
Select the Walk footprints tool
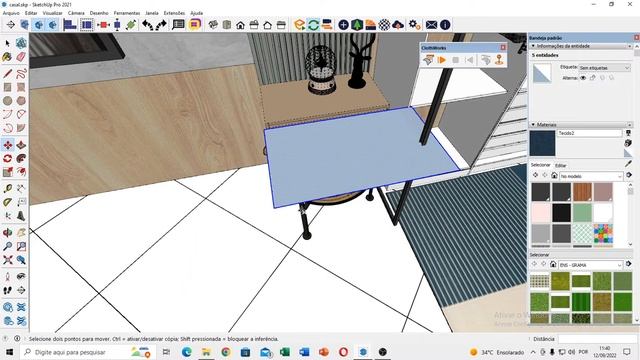coord(7,290)
